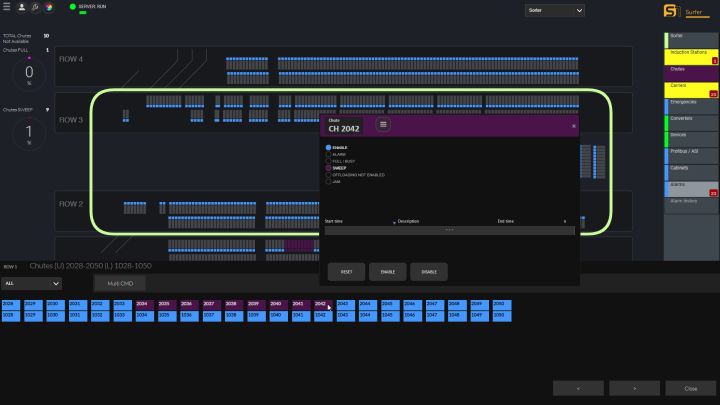Image resolution: width=720 pixels, height=405 pixels.
Task: Open the CH 2042 chute menu icon
Action: (383, 125)
